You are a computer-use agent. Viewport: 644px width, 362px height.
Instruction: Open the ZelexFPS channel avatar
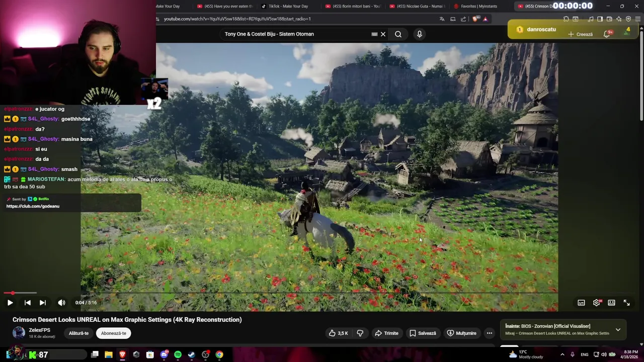[x=19, y=333]
